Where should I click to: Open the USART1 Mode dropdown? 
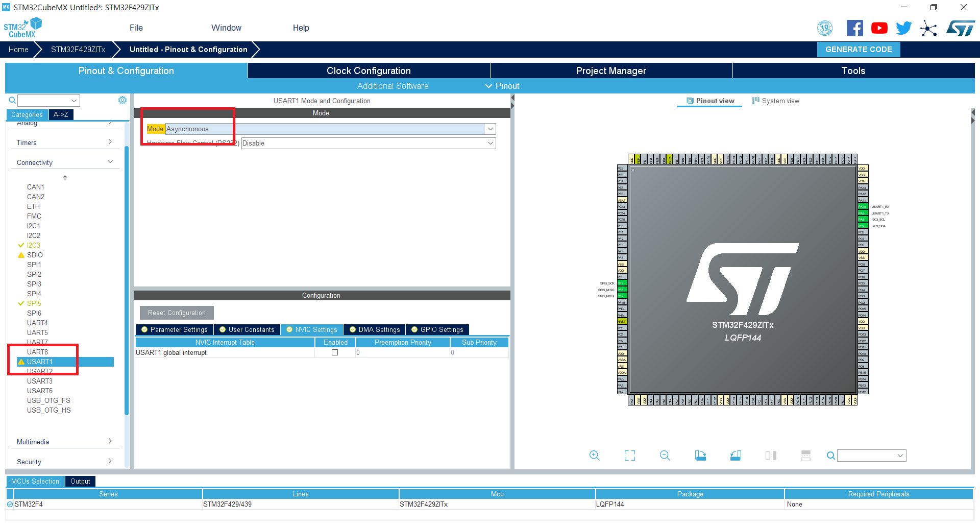[331, 129]
